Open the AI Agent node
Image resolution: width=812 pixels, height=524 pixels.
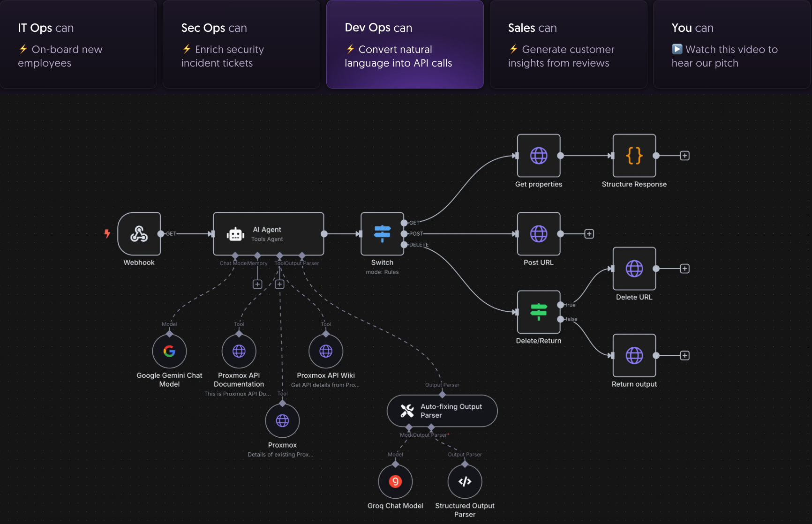(x=268, y=234)
